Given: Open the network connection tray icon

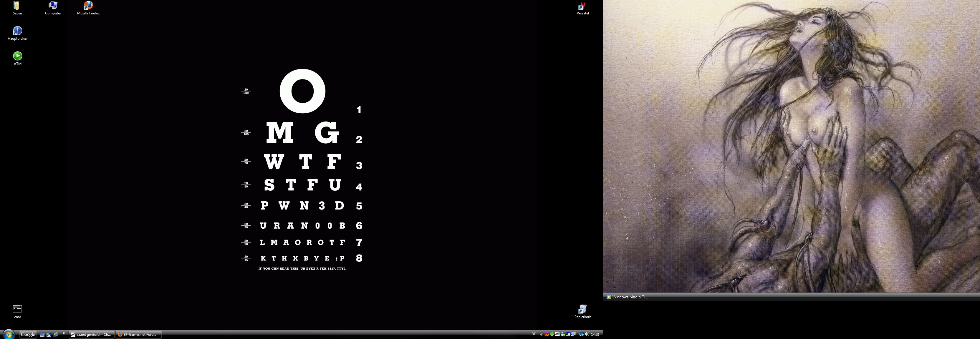Looking at the screenshot, I should 582,335.
